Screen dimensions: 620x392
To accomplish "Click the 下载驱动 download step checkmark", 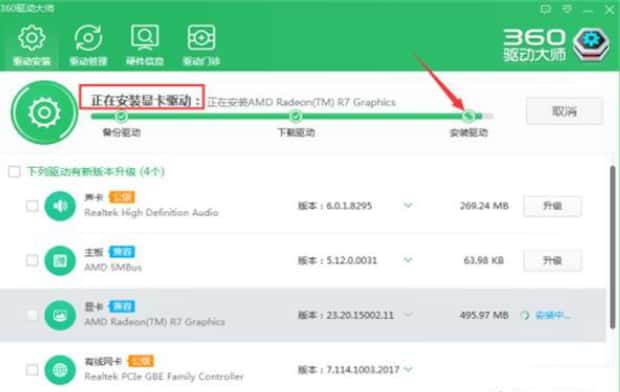I will point(296,116).
